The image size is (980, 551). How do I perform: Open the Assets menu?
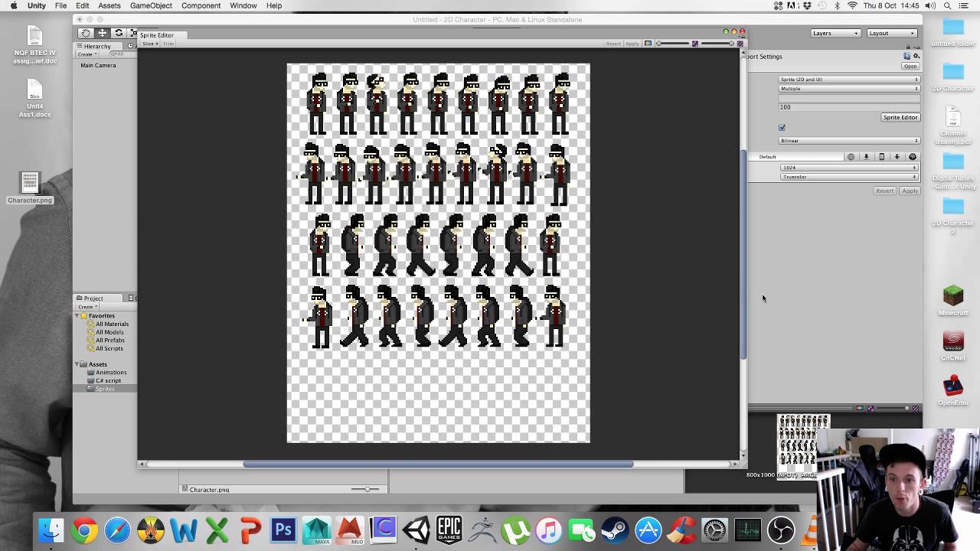(109, 5)
